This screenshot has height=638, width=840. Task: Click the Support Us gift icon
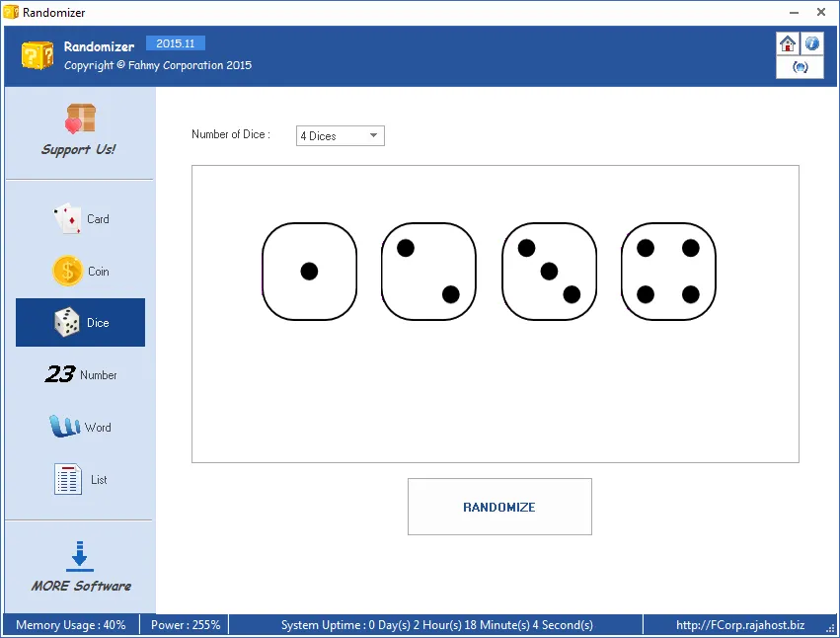79,120
